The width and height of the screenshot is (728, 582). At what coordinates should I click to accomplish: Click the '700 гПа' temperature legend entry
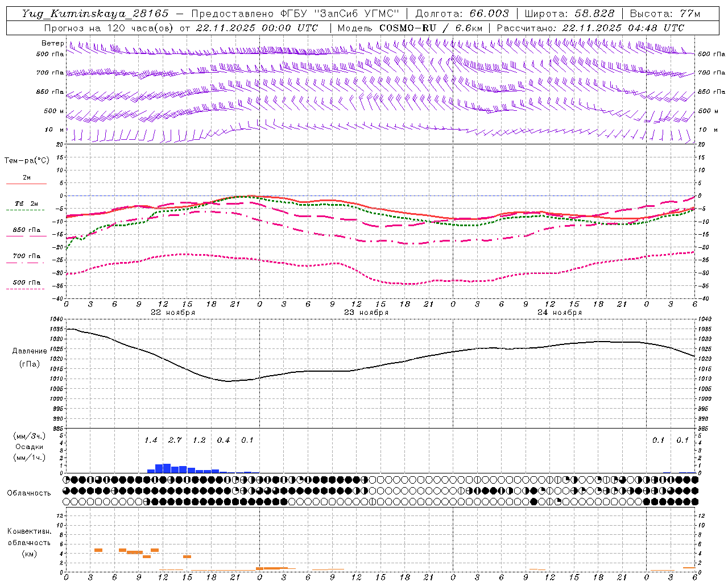27,256
